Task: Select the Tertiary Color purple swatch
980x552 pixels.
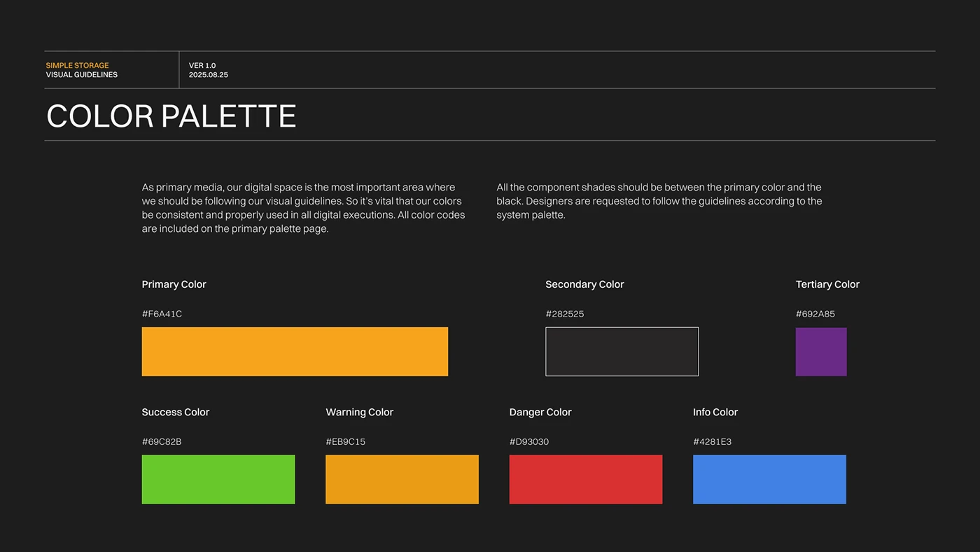Action: 820,351
